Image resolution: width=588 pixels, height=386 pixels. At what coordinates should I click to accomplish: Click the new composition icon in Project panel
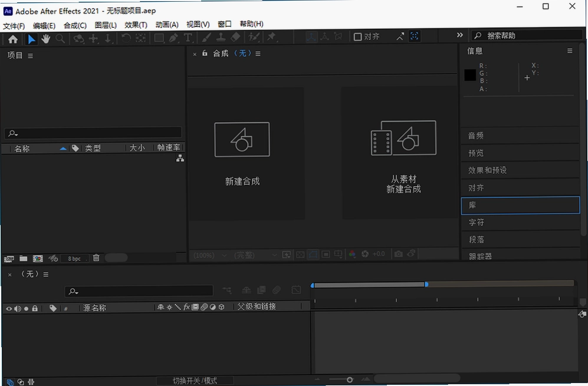tap(38, 259)
